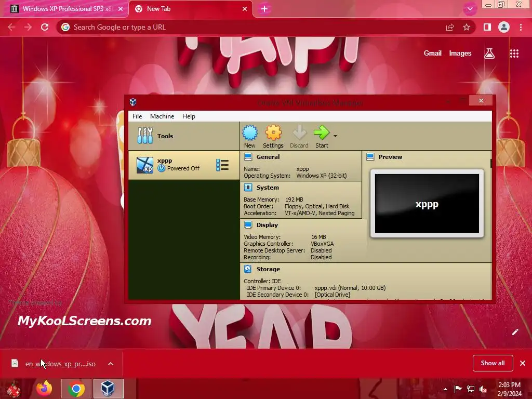Open the Images link
532x399 pixels.
tap(460, 53)
